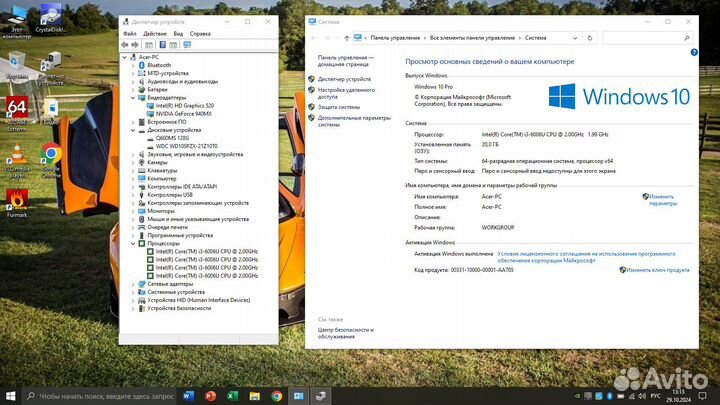Launch Excel from the taskbar
720x405 pixels.
coord(232,396)
